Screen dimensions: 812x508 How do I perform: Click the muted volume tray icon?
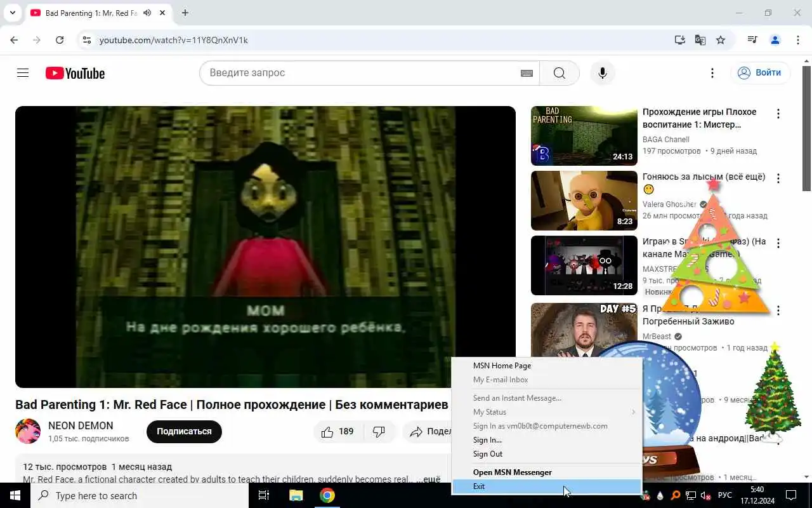point(705,495)
